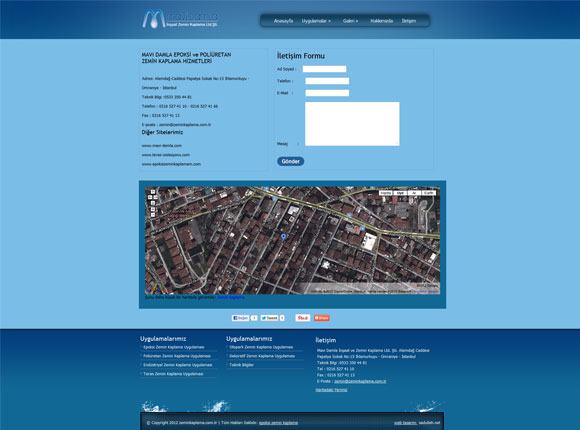Submit form with Gönder button
Image resolution: width=580 pixels, height=430 pixels.
click(x=291, y=161)
